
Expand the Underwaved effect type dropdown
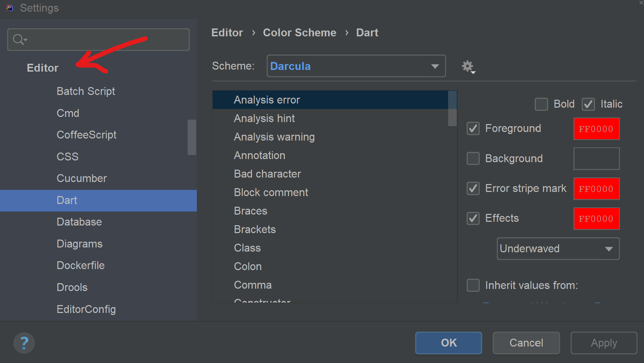[x=558, y=249]
